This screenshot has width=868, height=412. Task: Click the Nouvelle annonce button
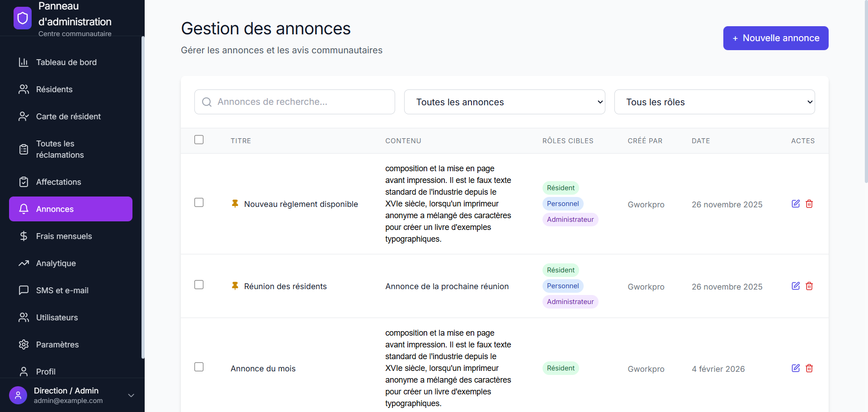(x=775, y=38)
